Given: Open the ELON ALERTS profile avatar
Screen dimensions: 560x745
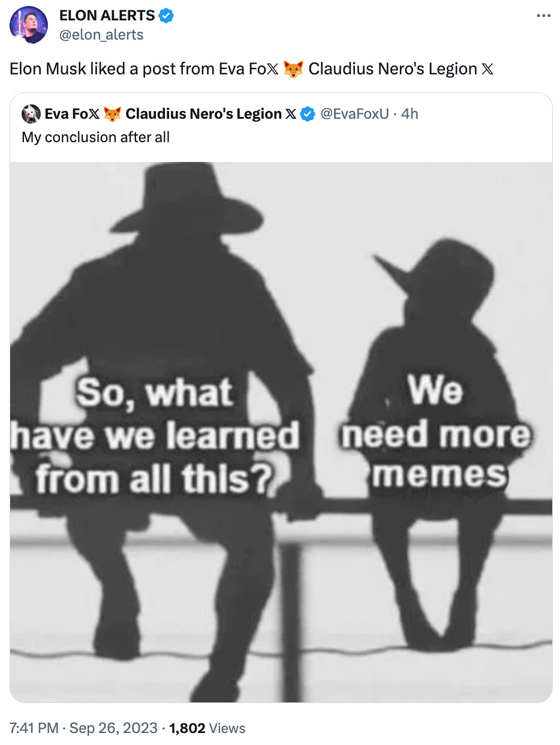Looking at the screenshot, I should coord(29,25).
